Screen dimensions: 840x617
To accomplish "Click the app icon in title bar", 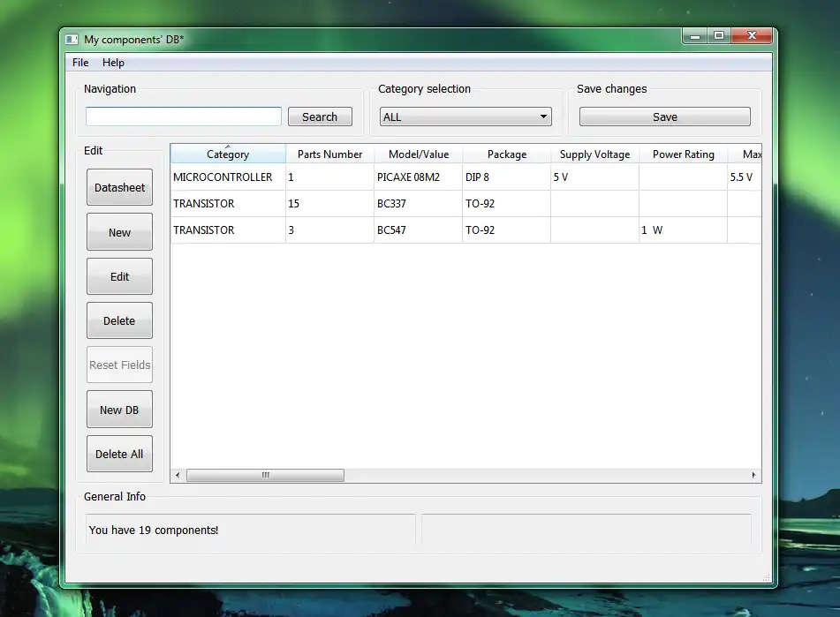I will tap(72, 40).
